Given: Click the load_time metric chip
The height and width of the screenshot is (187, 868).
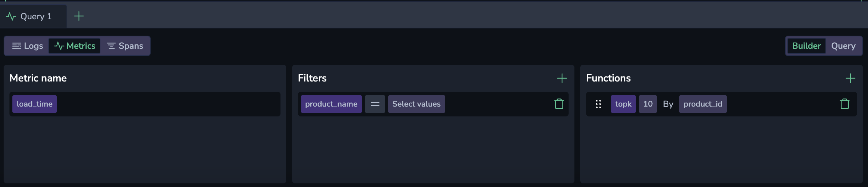Looking at the screenshot, I should [35, 104].
